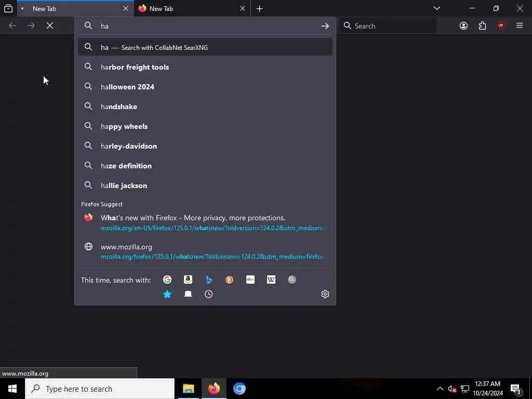532x399 pixels.
Task: Stop loading the page with X button
Action: pyautogui.click(x=50, y=26)
